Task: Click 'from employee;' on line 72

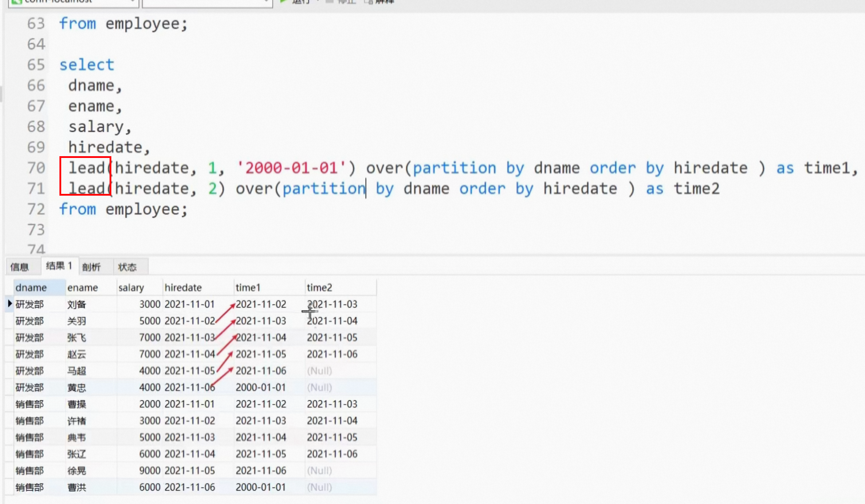Action: pos(123,209)
